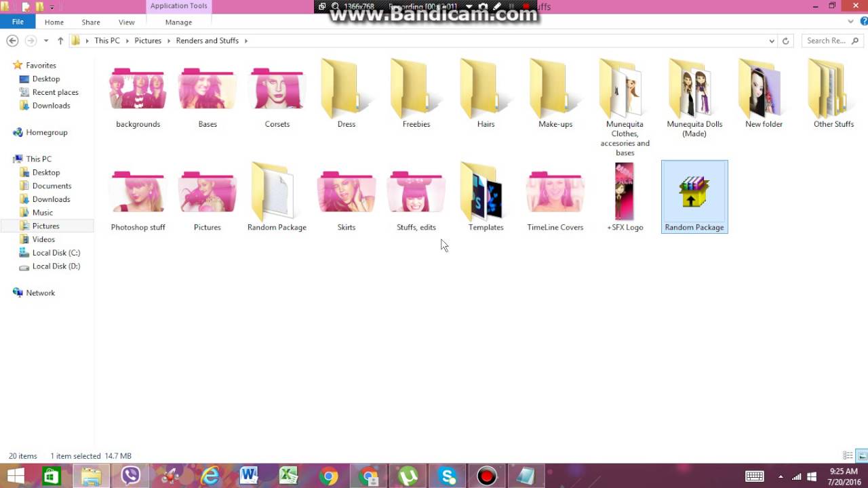
Task: Open Viber from the taskbar
Action: pyautogui.click(x=130, y=476)
